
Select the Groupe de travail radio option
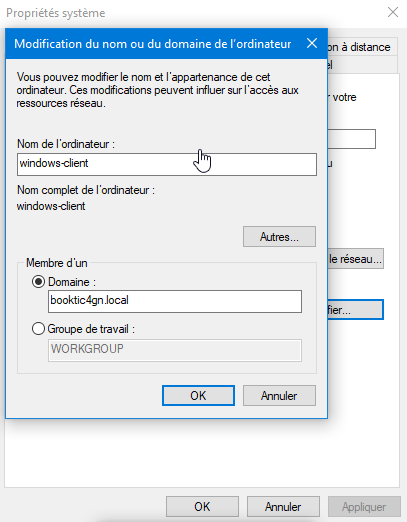coord(38,329)
